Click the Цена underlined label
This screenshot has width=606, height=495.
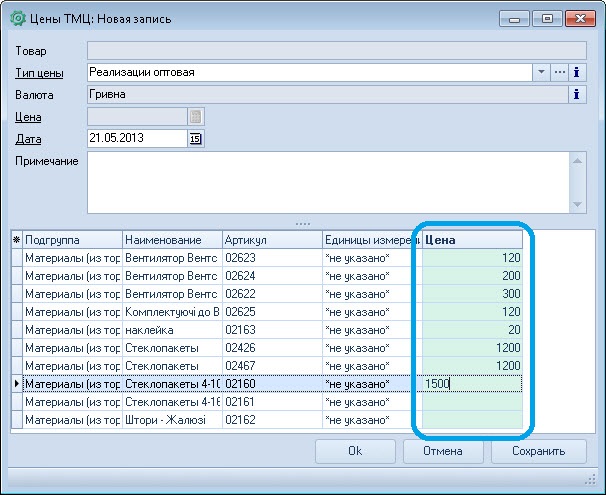(x=28, y=117)
